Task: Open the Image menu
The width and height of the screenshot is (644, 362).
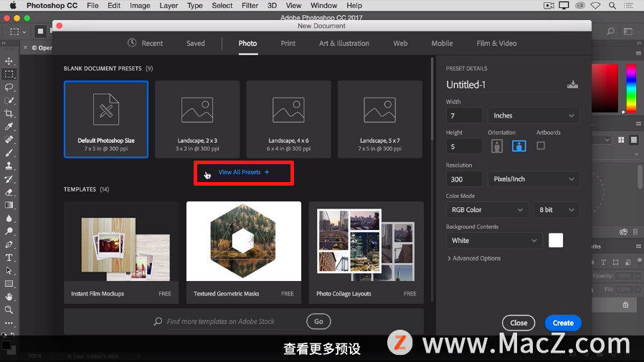Action: pos(140,6)
